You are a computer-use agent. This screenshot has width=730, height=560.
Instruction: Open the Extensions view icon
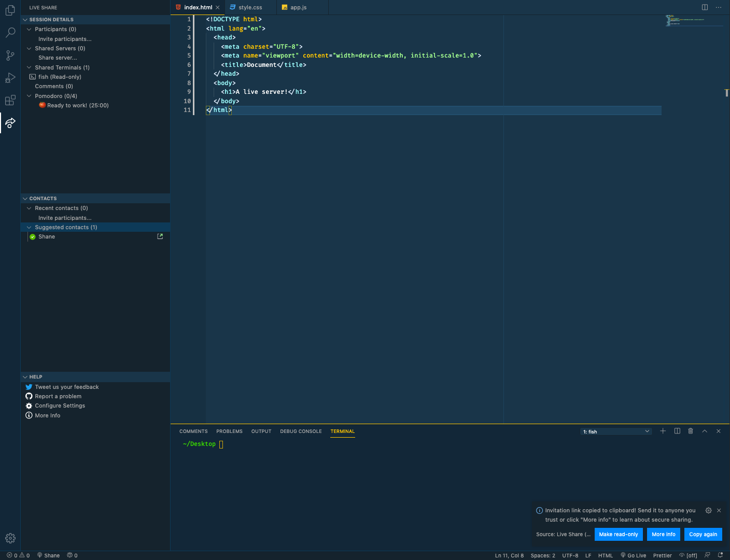coord(10,100)
